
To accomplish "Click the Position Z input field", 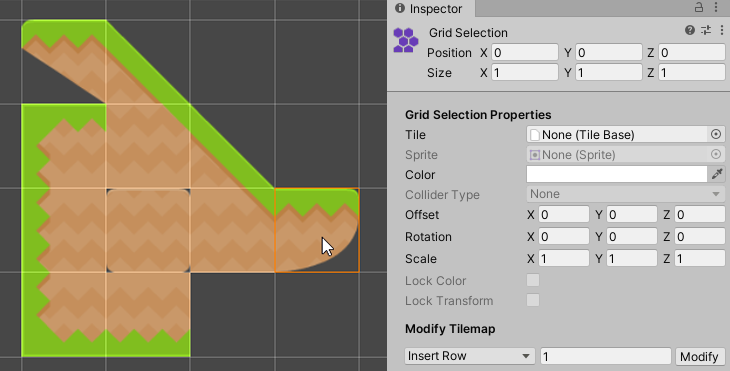I will coord(692,53).
